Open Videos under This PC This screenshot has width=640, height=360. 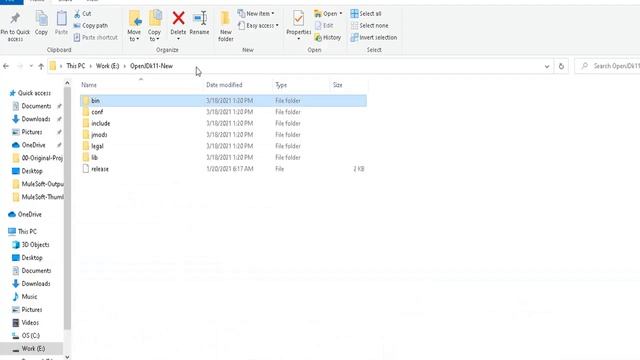[x=26, y=323]
